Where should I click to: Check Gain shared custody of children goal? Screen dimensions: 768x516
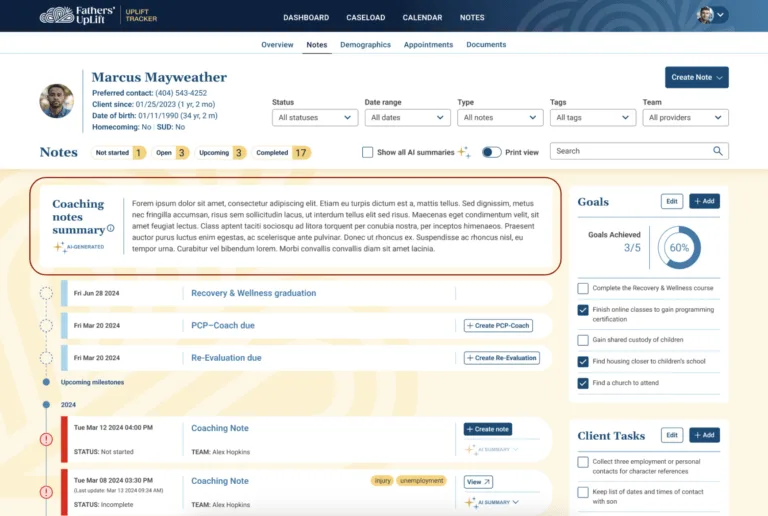click(583, 340)
